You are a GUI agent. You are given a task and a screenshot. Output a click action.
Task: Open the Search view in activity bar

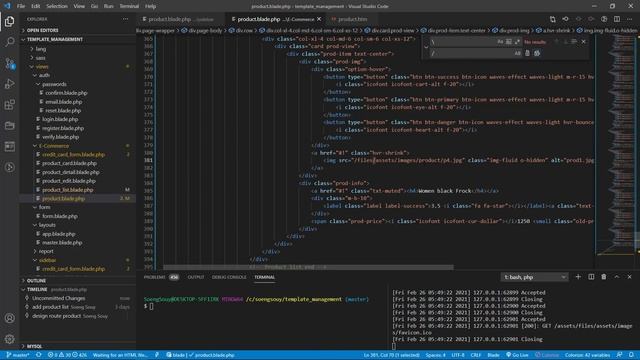(x=9, y=42)
